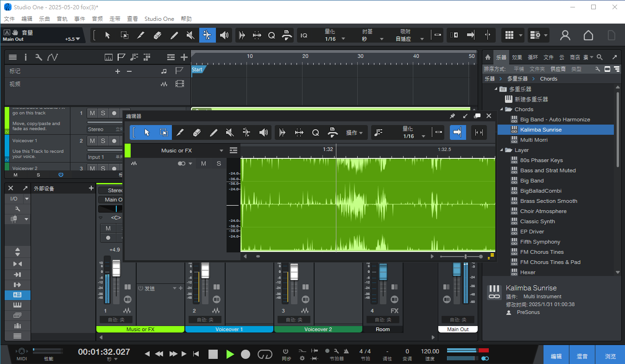Select the Range tool in the main toolbar
This screenshot has height=364, width=625.
point(124,35)
